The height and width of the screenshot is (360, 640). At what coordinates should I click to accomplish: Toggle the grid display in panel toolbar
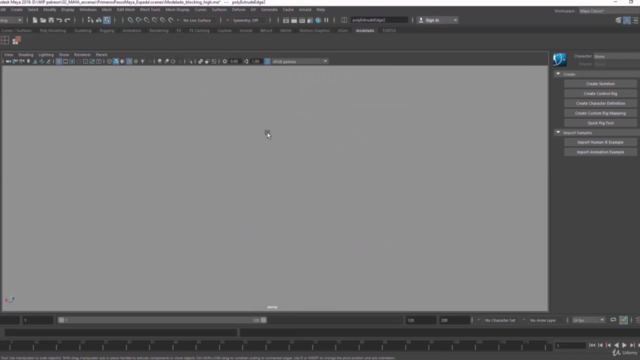pyautogui.click(x=59, y=61)
